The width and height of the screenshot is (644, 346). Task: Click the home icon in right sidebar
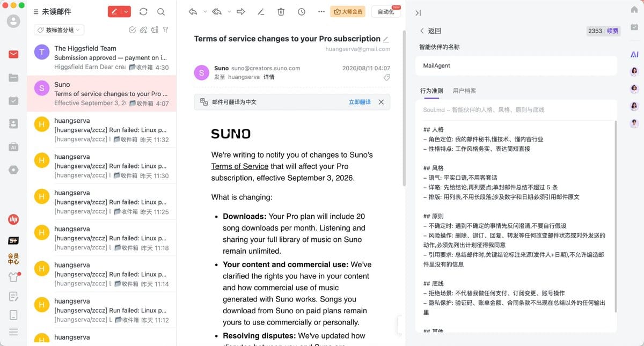[634, 9]
